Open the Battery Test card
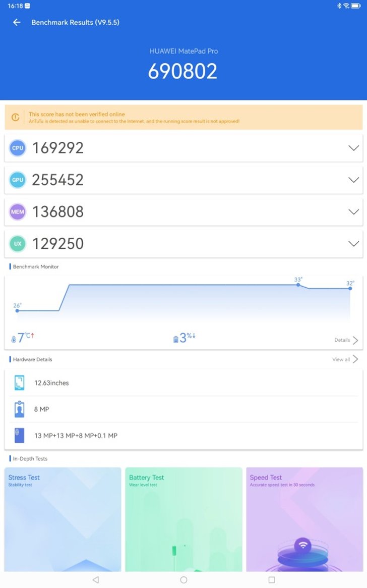 click(x=183, y=519)
